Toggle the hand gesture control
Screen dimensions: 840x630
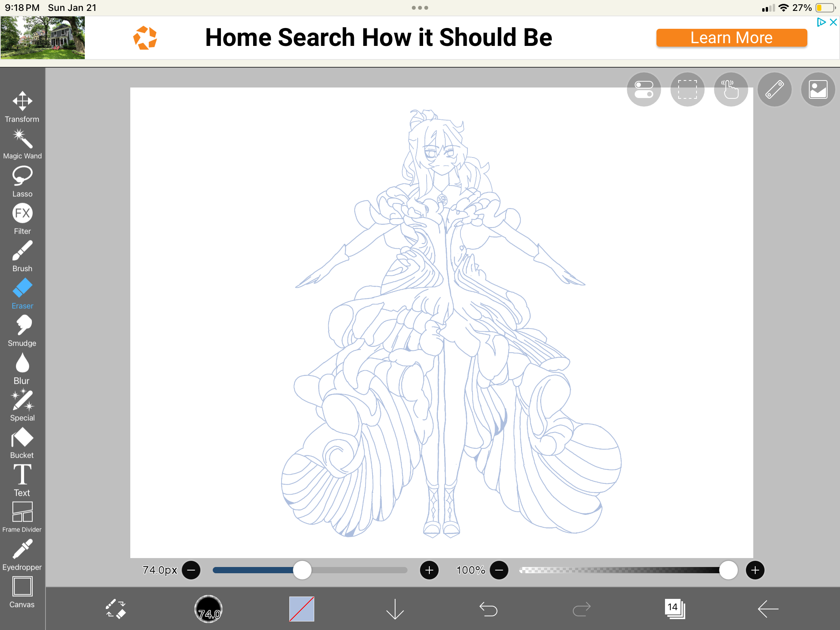pyautogui.click(x=731, y=89)
